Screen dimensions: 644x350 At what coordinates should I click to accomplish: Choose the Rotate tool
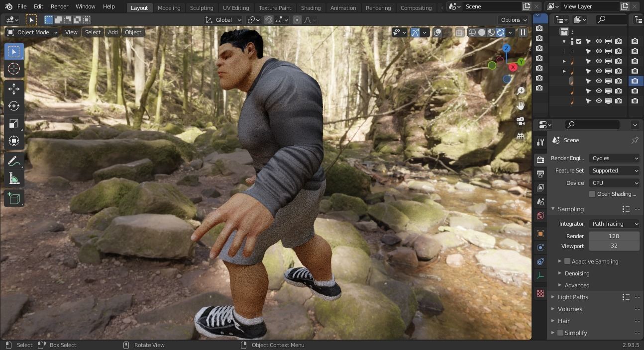point(14,106)
